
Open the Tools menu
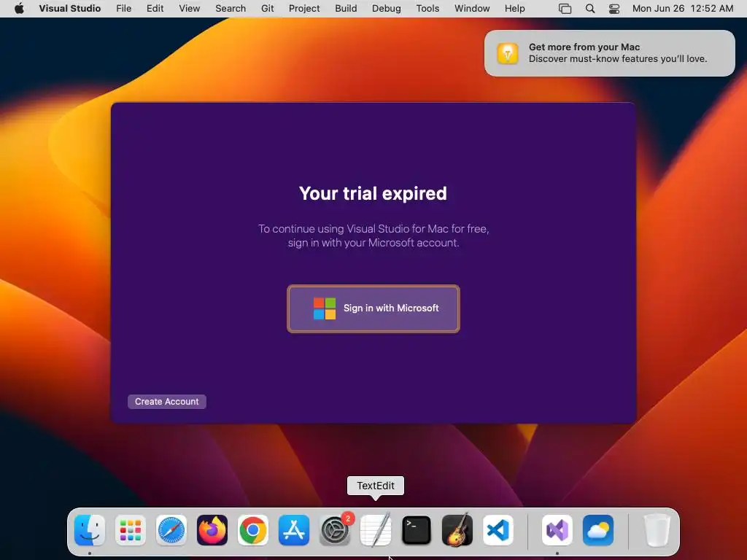tap(427, 9)
